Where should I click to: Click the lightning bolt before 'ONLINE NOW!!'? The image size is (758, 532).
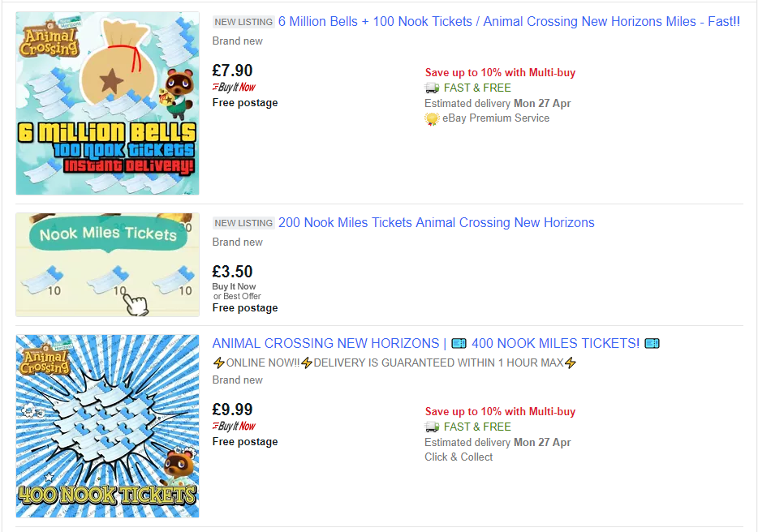218,363
